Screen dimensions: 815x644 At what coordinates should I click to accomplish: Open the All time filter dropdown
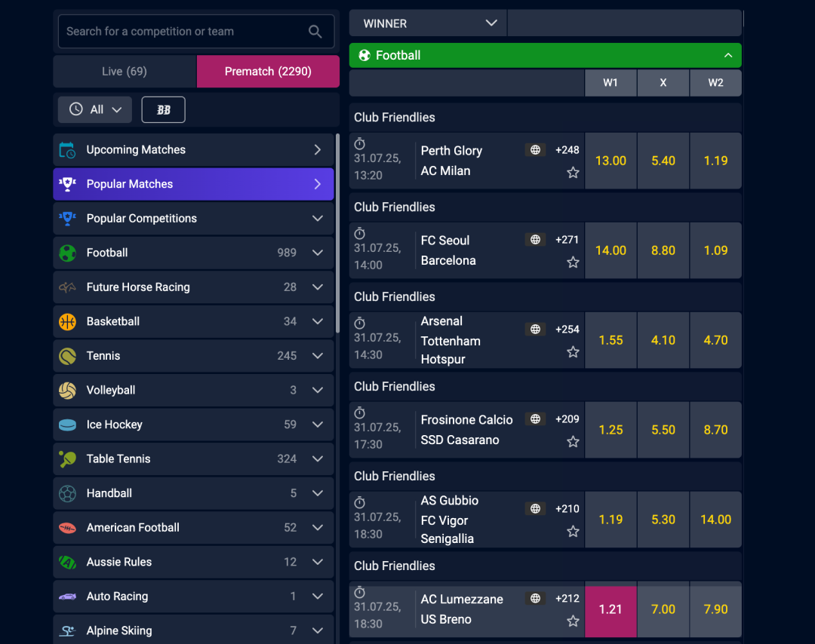point(95,109)
